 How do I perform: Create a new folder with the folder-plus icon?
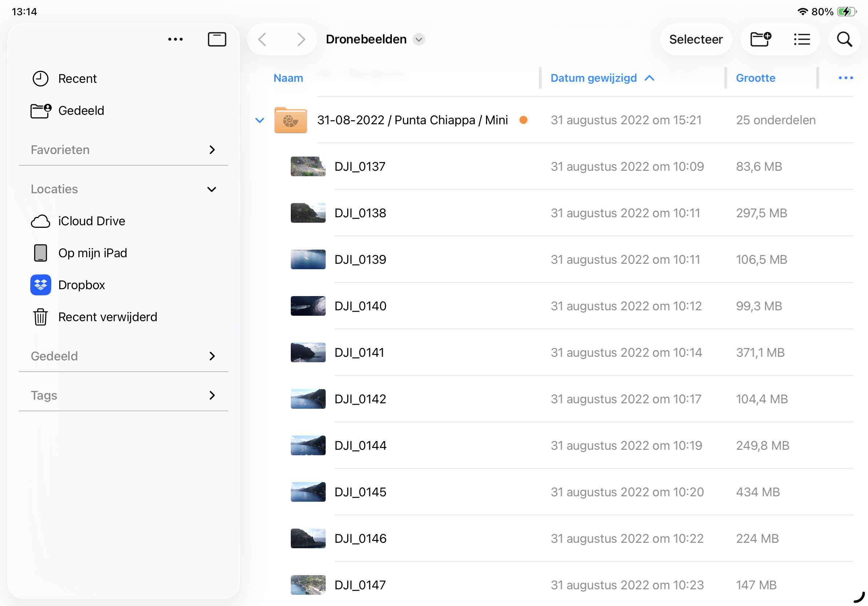pos(760,39)
